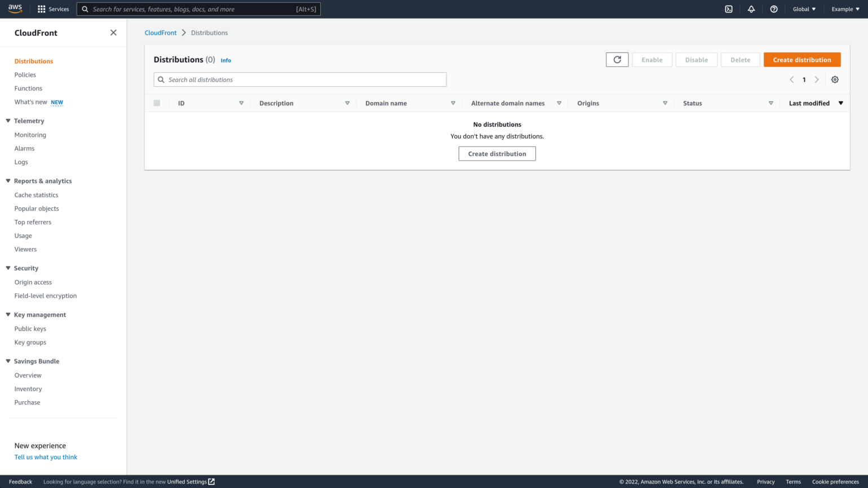Open the help question mark icon
This screenshot has height=488, width=868.
(x=774, y=9)
